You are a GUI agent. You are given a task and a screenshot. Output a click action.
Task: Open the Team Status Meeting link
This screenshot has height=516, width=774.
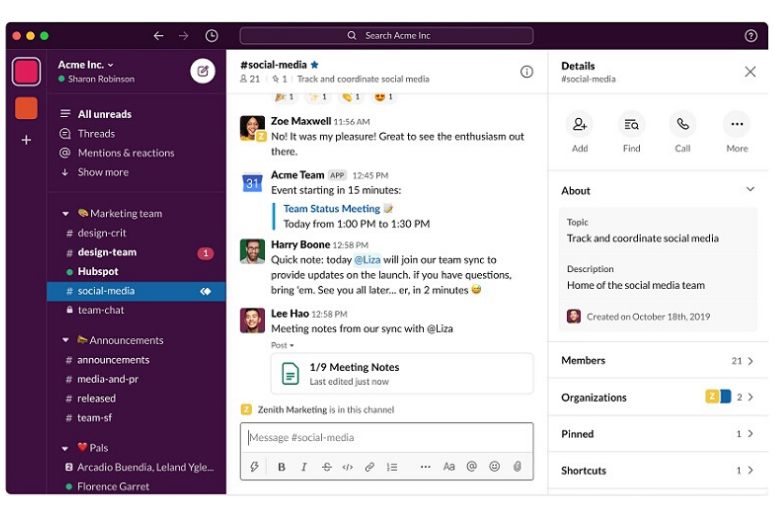[x=331, y=209]
